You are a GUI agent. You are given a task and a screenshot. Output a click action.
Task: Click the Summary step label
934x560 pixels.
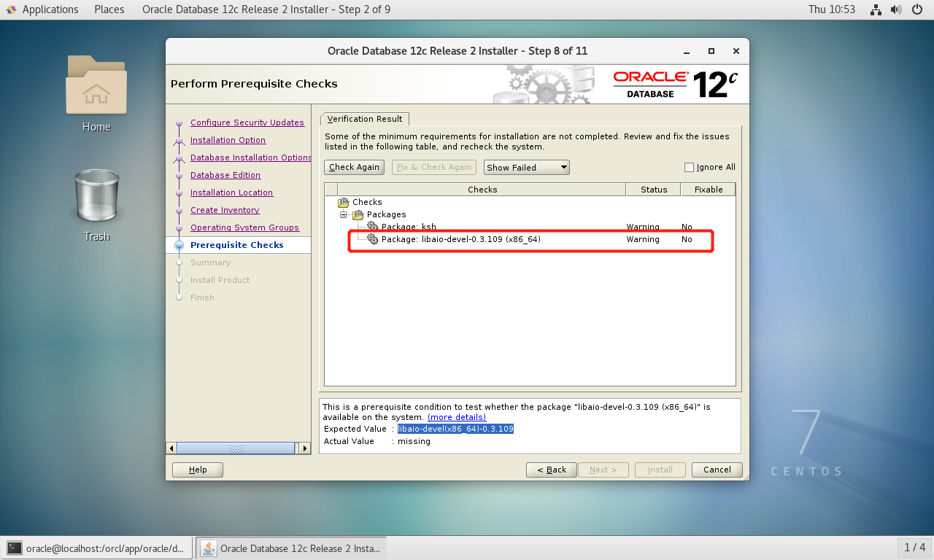pos(210,262)
